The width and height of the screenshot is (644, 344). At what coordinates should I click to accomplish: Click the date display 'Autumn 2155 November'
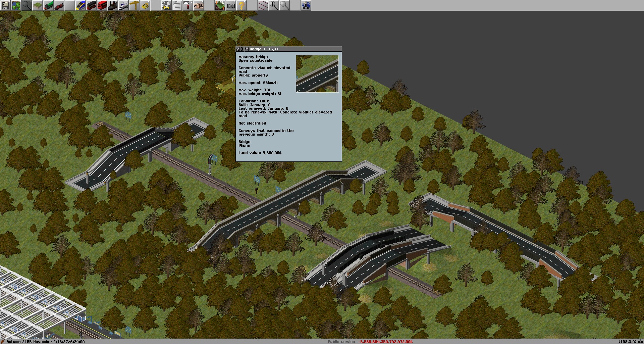29,342
